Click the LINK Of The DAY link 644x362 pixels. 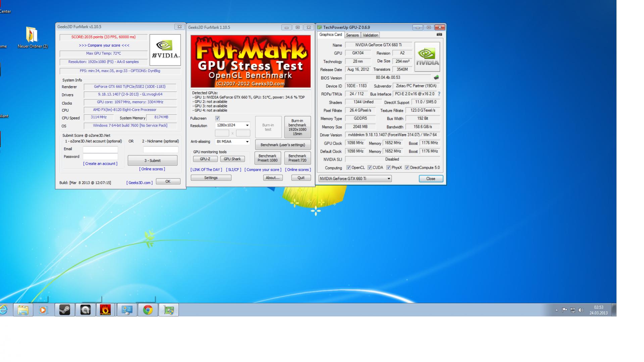click(206, 170)
